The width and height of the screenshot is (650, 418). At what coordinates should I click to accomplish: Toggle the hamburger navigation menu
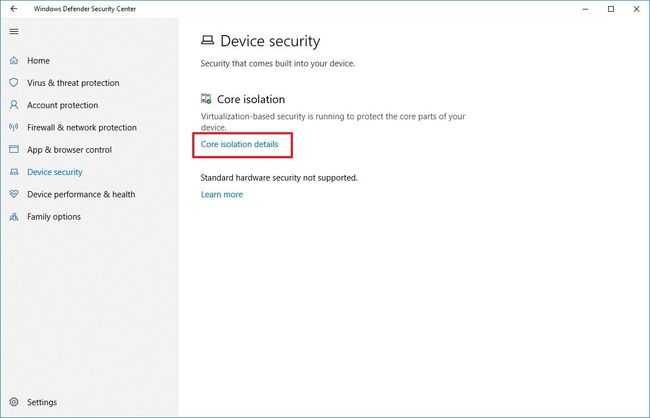click(x=13, y=31)
